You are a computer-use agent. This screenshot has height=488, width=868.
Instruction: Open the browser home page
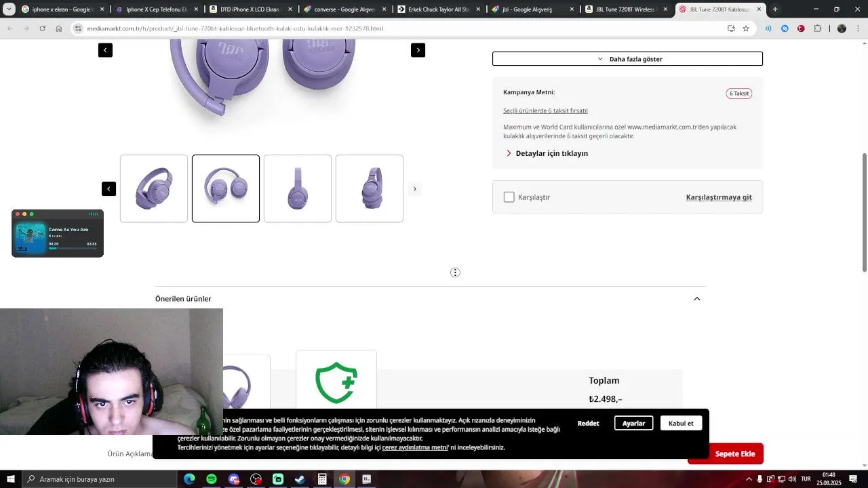(58, 28)
